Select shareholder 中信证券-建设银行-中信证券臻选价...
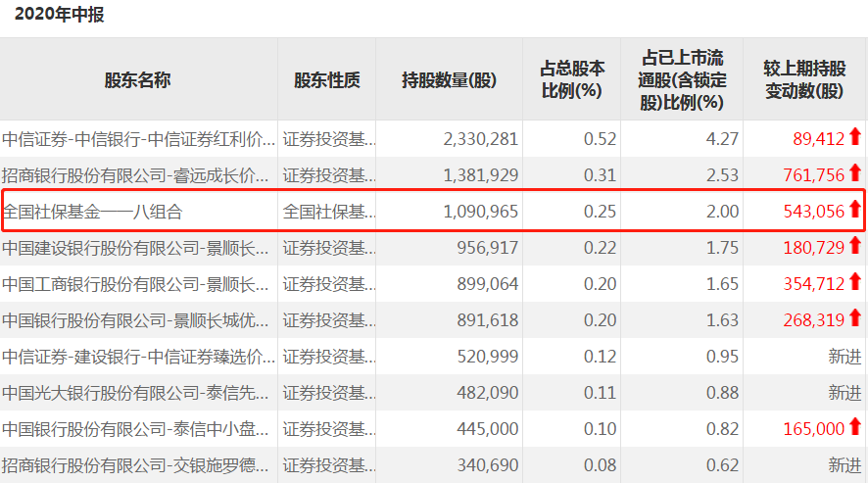The width and height of the screenshot is (868, 483). pyautogui.click(x=138, y=357)
